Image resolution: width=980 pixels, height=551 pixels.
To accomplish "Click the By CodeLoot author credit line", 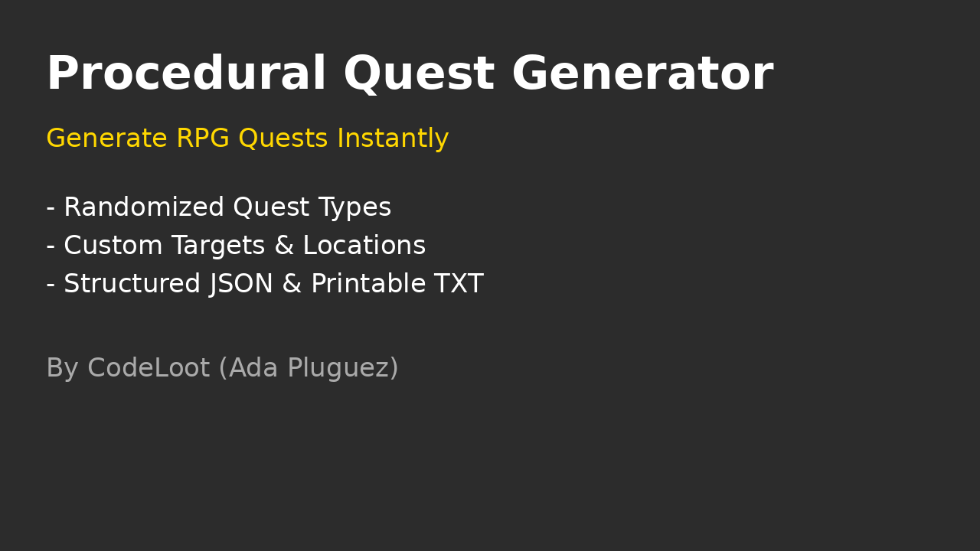I will (x=222, y=369).
